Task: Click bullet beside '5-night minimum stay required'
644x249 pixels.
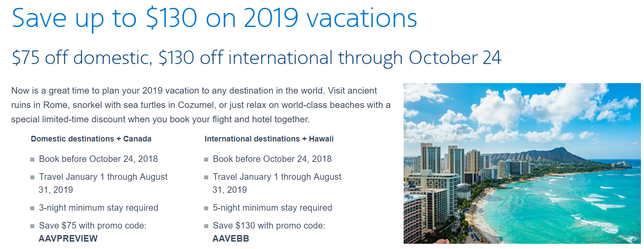Action: pos(206,209)
